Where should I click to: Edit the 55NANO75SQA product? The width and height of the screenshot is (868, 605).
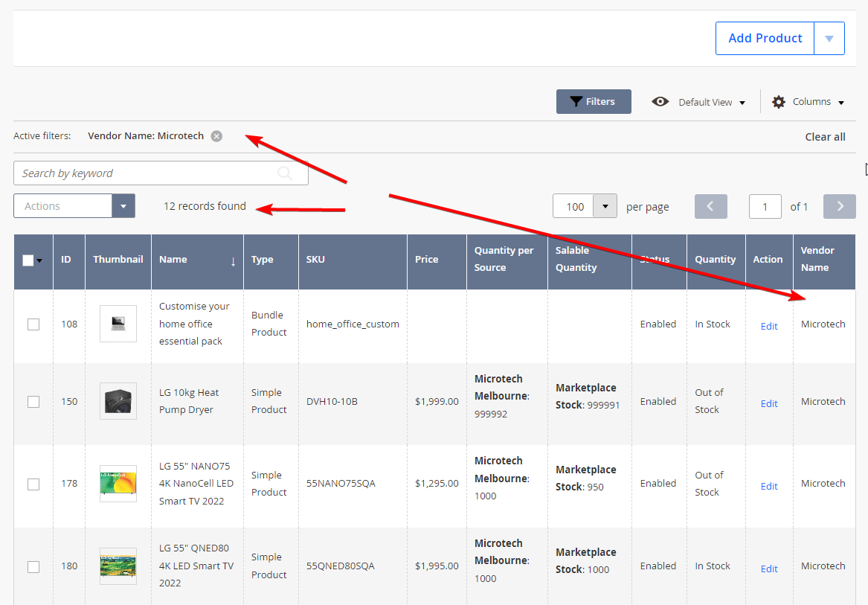coord(769,487)
